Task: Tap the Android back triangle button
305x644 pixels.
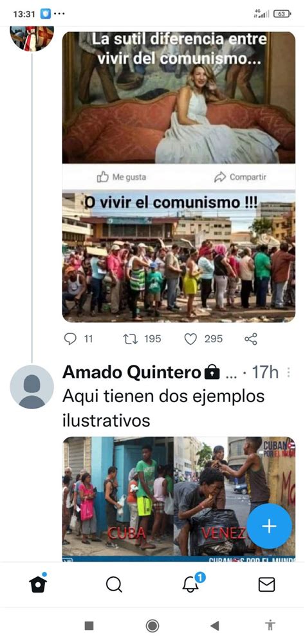Action: point(214,625)
